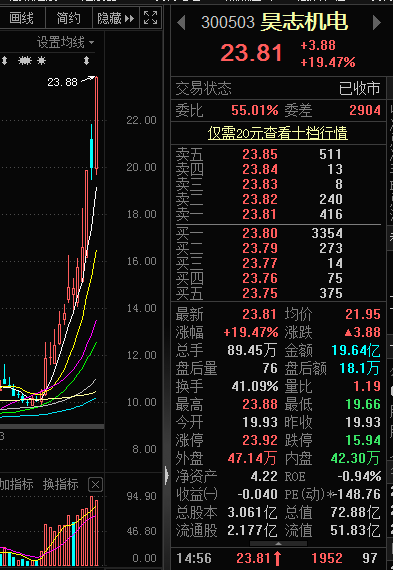Click 最高 value 23.88
This screenshot has width=393, height=570.
[x=260, y=404]
